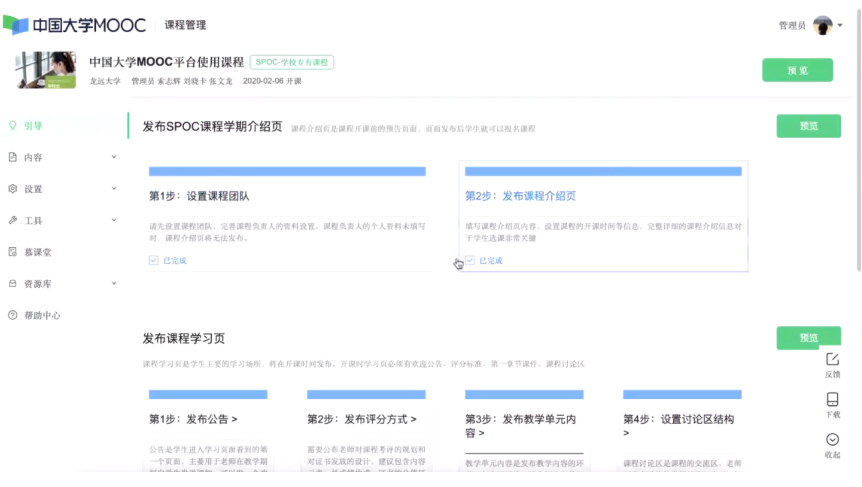Click the SPOC-学校专有课程 tag
Image resolution: width=862 pixels, height=487 pixels.
(x=291, y=62)
